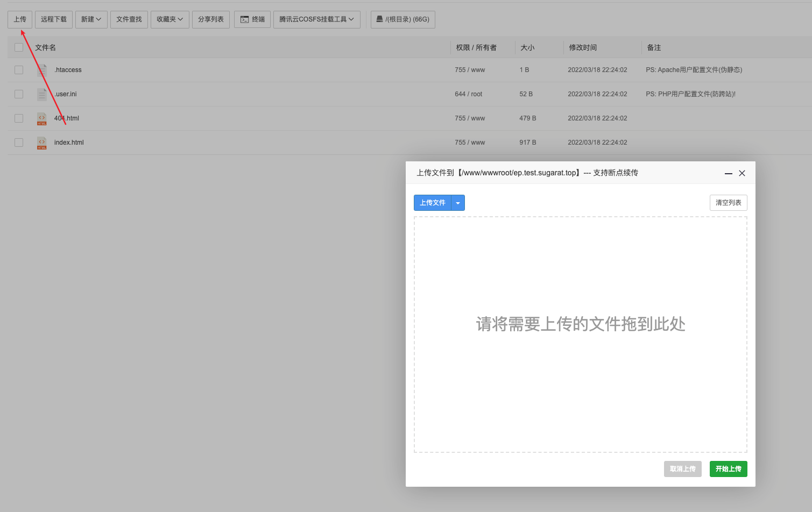Open the index.html file name
This screenshot has height=512, width=812.
click(x=69, y=143)
